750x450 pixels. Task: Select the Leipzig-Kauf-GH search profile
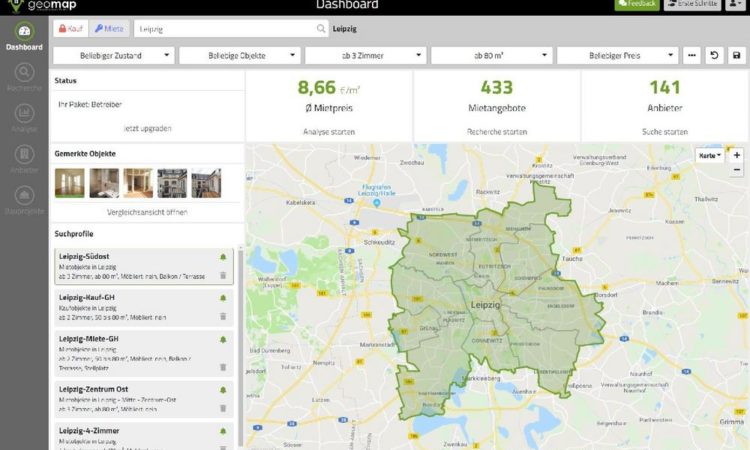tap(144, 307)
